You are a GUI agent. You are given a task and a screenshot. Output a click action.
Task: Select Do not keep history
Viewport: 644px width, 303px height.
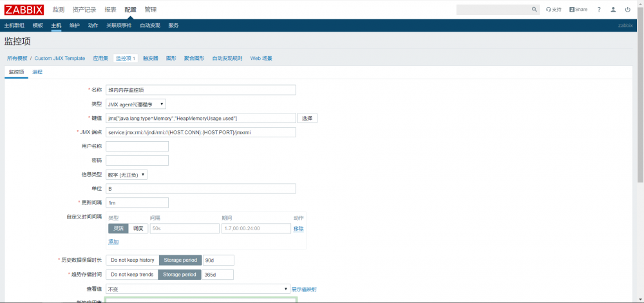133,260
